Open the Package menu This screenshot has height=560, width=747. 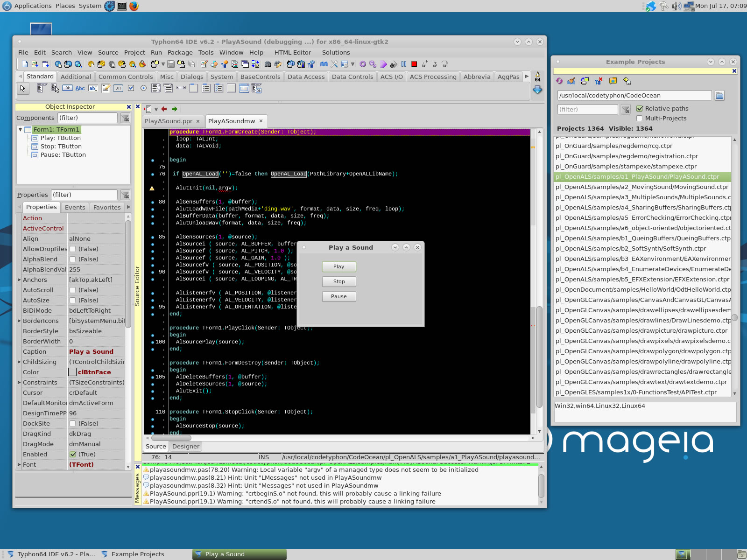click(180, 53)
